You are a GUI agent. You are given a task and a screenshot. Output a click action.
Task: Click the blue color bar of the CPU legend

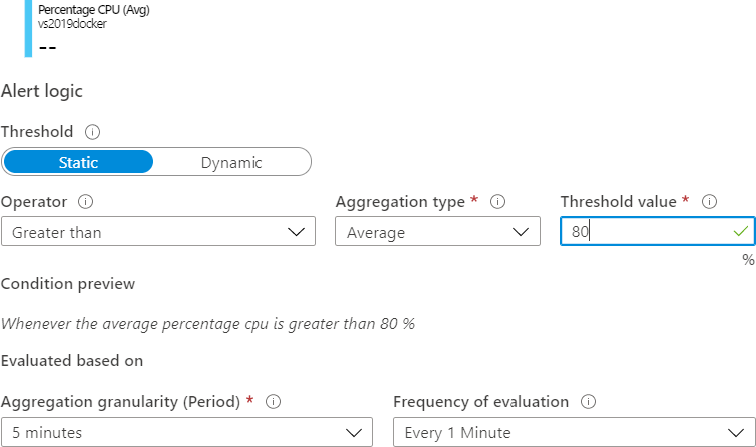click(x=28, y=28)
